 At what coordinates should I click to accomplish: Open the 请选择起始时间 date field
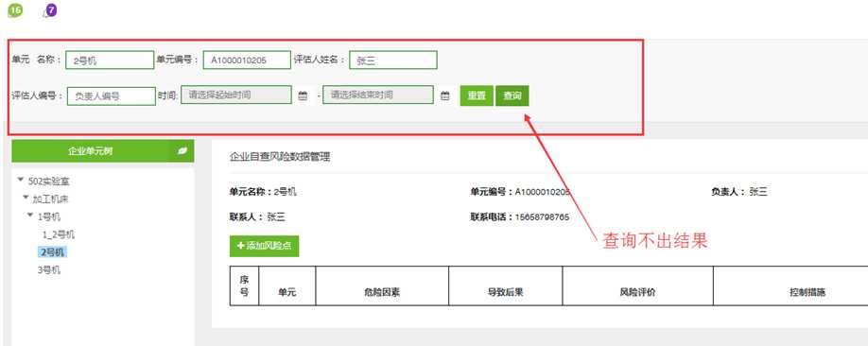click(x=236, y=95)
